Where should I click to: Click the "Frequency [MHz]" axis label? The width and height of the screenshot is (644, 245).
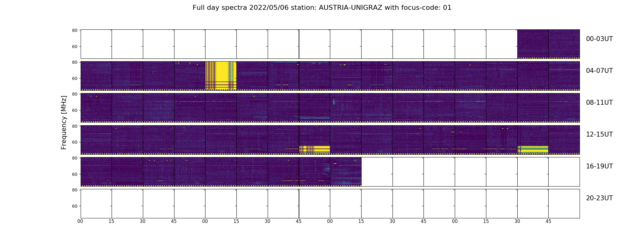click(x=64, y=123)
